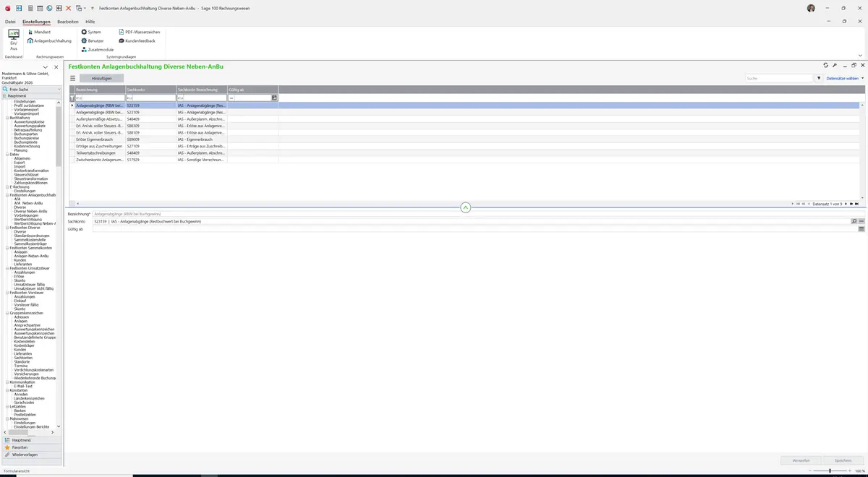Viewport: 868px width, 477px height.
Task: Collapse the detail pane with the round chevron
Action: tap(465, 207)
